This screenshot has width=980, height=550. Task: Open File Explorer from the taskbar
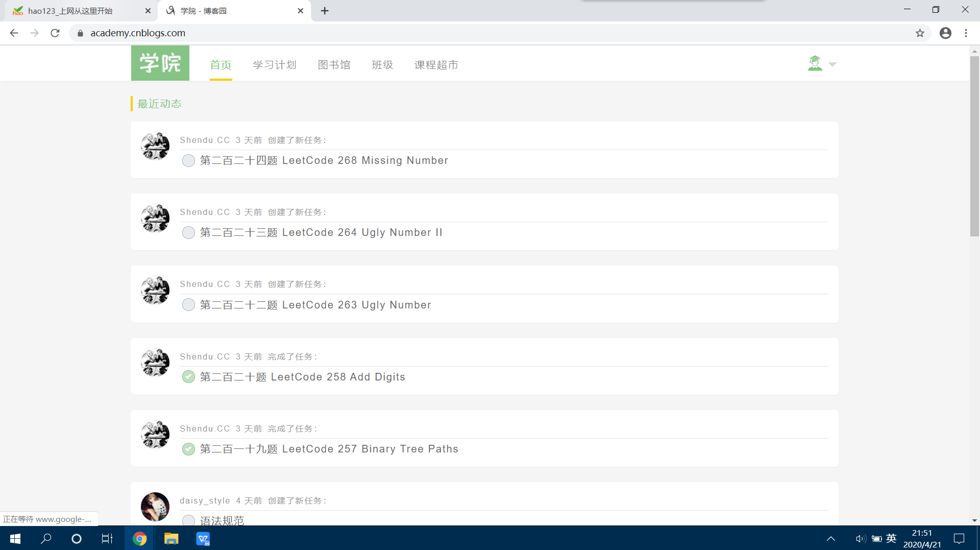pyautogui.click(x=171, y=538)
